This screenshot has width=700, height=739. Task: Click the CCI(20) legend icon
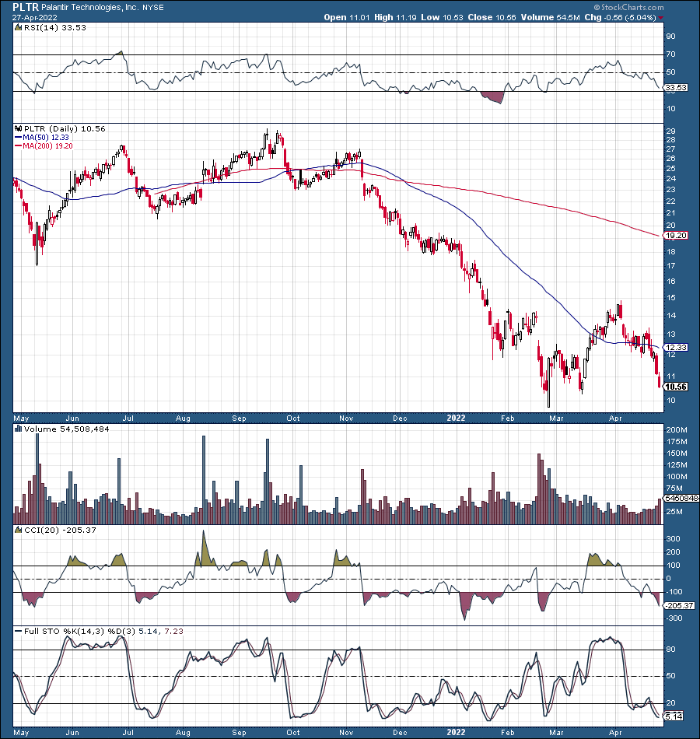click(x=19, y=531)
